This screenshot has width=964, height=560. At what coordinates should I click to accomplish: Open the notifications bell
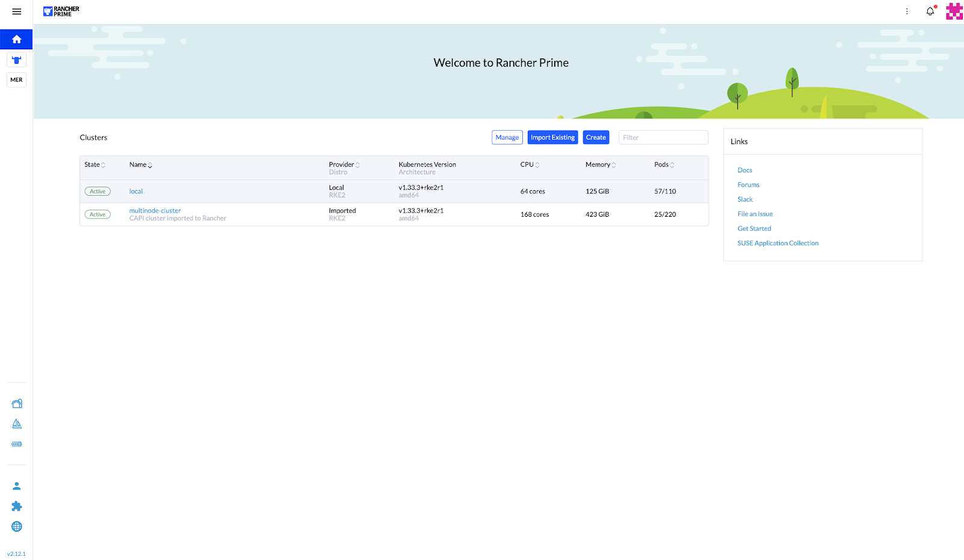(x=930, y=11)
